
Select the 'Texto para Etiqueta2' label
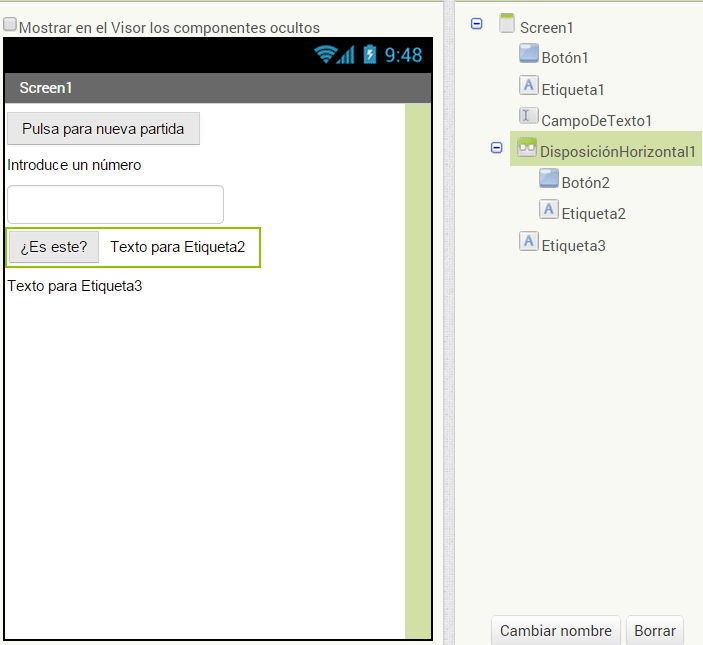(177, 247)
